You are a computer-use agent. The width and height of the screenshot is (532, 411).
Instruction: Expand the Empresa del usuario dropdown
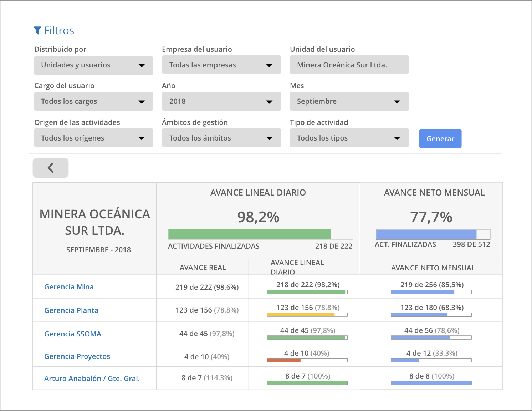(x=221, y=65)
